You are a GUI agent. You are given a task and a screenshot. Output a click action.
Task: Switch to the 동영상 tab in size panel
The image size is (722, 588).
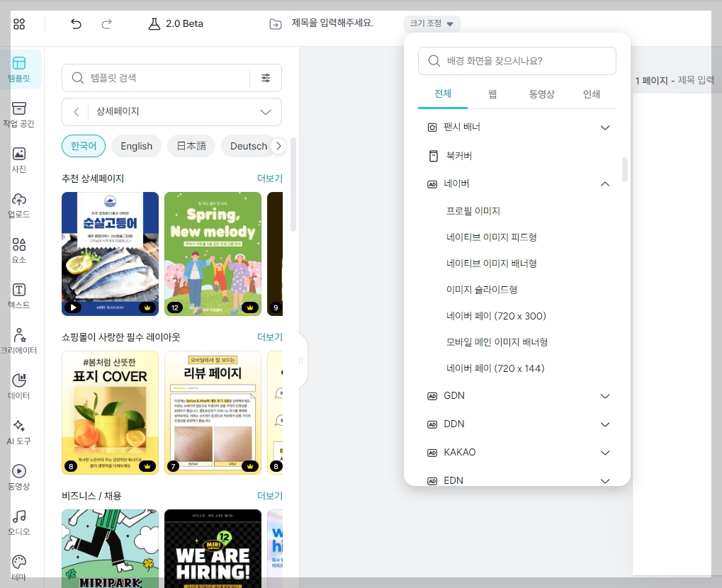541,94
